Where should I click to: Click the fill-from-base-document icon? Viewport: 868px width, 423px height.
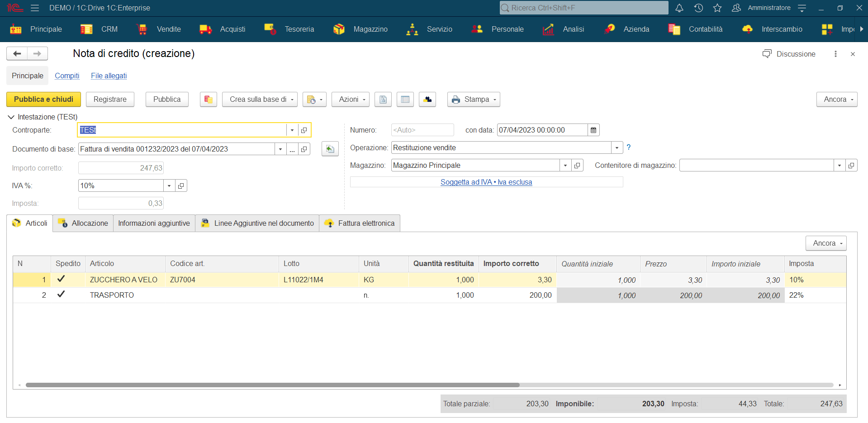(x=330, y=149)
